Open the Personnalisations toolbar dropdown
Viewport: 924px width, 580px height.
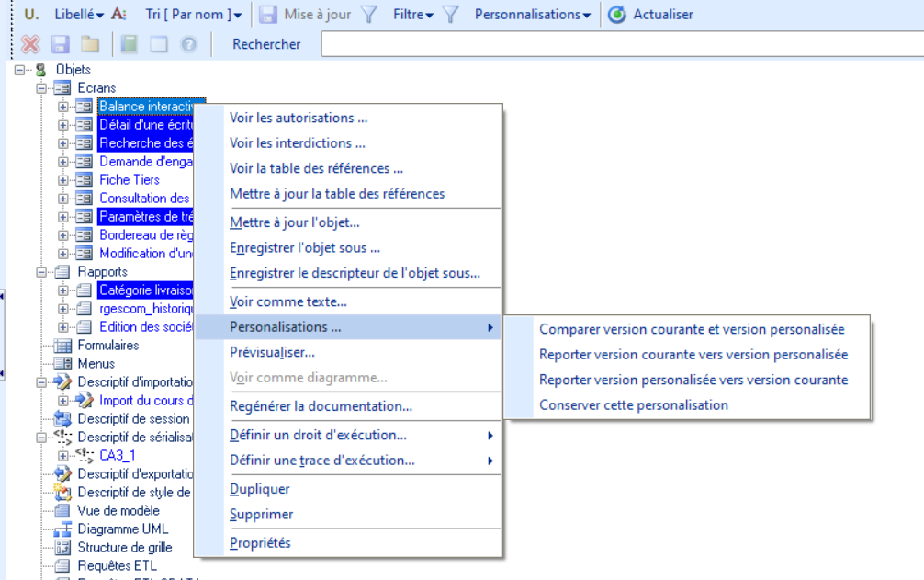(x=532, y=14)
